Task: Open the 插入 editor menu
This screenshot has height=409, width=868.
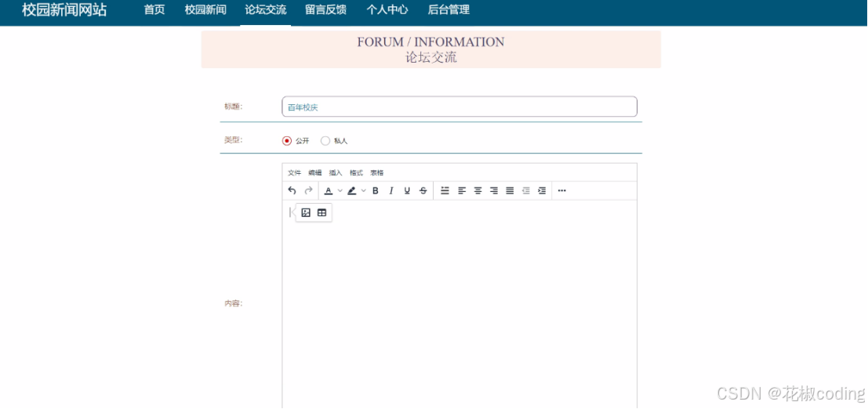Action: [336, 172]
